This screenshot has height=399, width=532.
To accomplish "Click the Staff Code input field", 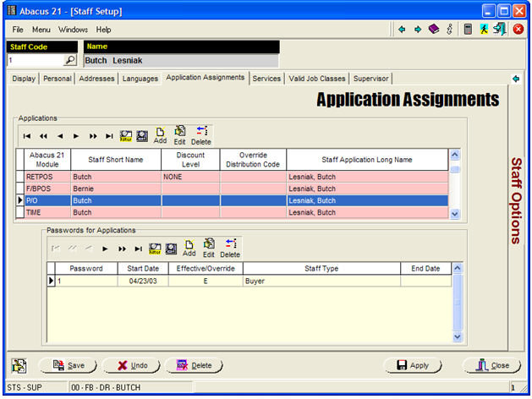I will tap(34, 61).
